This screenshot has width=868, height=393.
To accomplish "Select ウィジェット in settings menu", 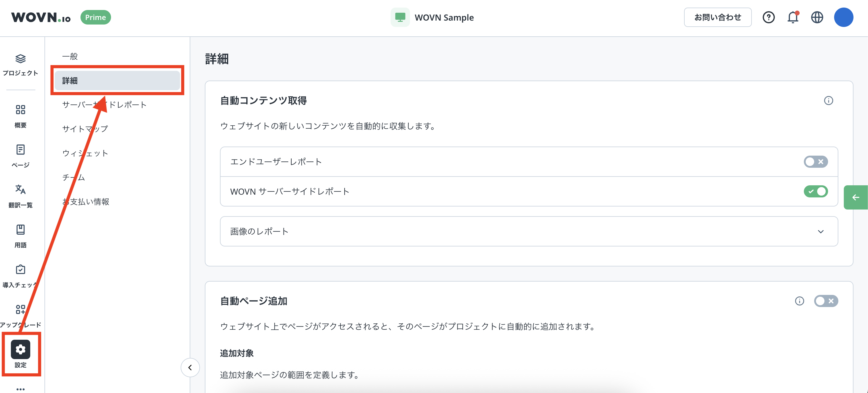I will pyautogui.click(x=85, y=153).
